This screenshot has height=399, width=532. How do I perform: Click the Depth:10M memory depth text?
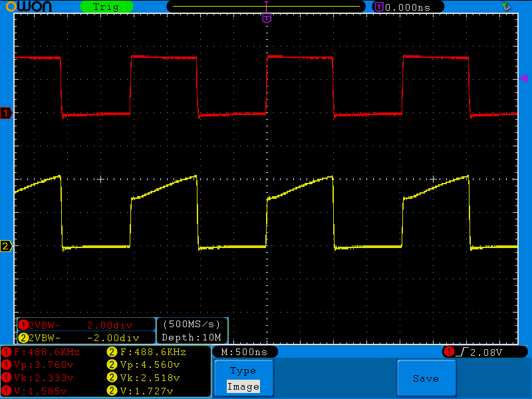click(192, 338)
